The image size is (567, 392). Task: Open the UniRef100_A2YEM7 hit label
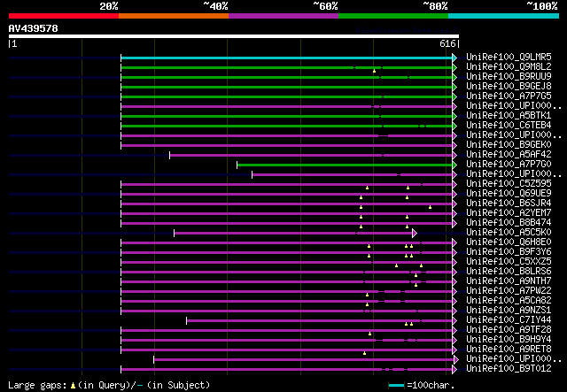[509, 212]
